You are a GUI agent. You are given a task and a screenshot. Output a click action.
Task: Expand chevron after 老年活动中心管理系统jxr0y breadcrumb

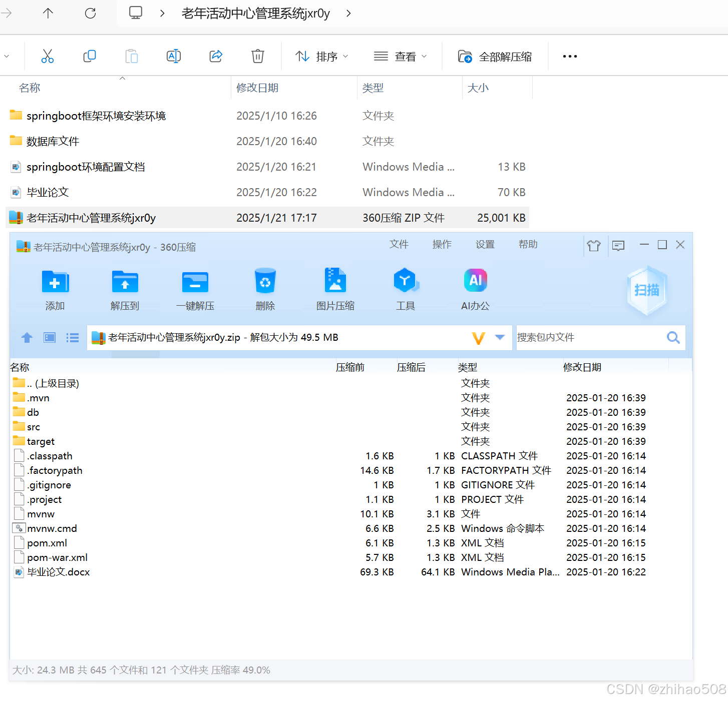pyautogui.click(x=348, y=14)
